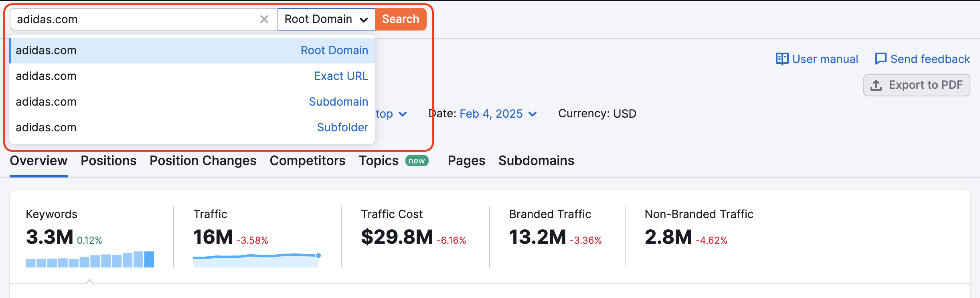This screenshot has width=980, height=298.
Task: Click the User manual book icon
Action: 782,59
